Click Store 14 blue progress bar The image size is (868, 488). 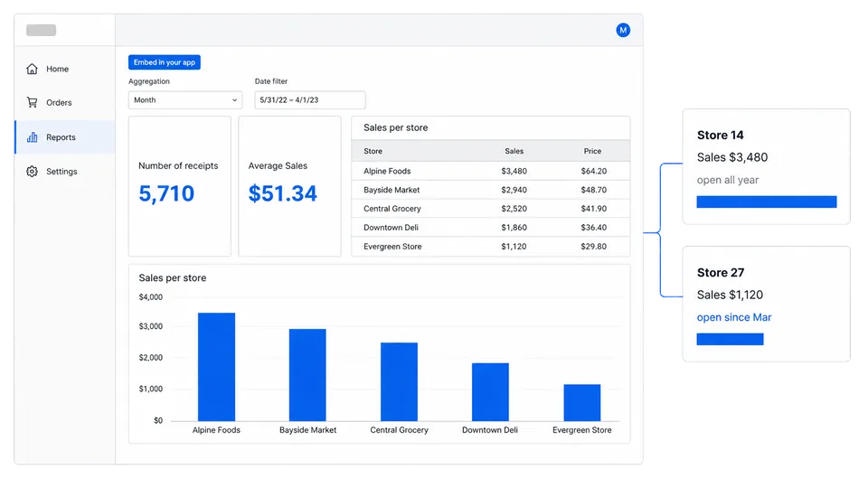click(767, 202)
